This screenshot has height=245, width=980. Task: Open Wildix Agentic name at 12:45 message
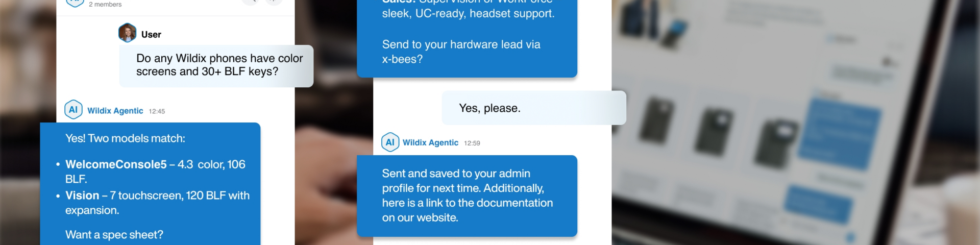pyautogui.click(x=115, y=111)
